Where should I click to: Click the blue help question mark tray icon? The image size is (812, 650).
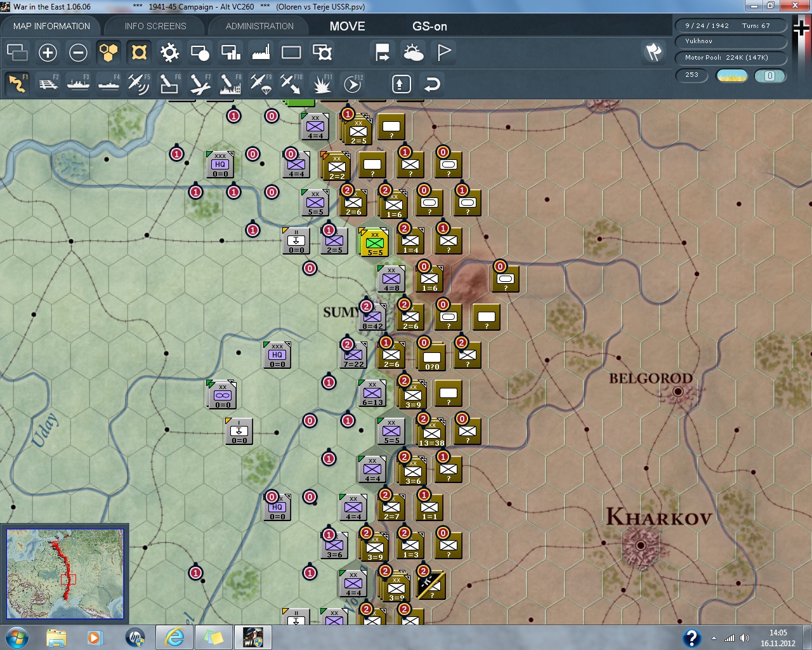point(691,638)
